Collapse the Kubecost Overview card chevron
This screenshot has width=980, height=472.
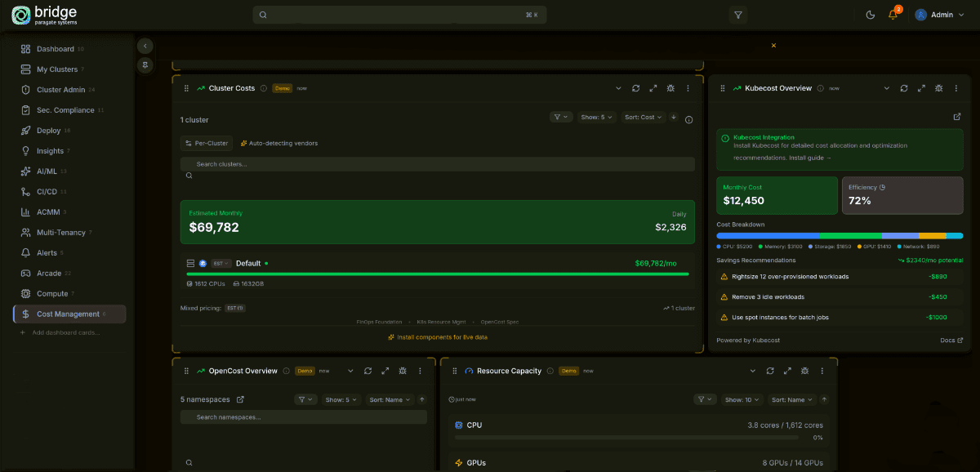[886, 88]
